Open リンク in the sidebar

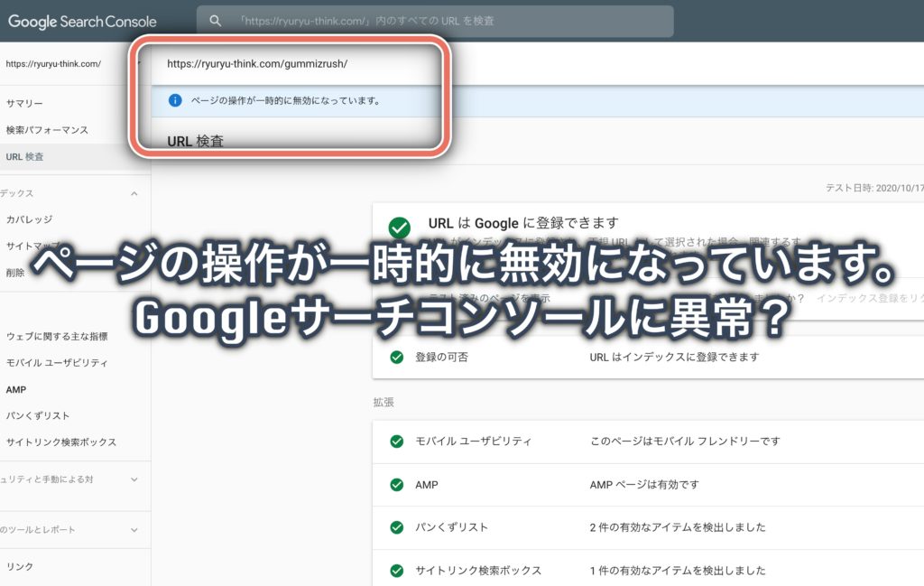[20, 566]
